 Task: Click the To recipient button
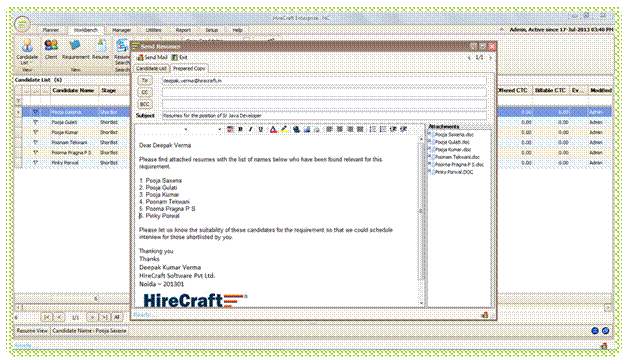click(145, 81)
